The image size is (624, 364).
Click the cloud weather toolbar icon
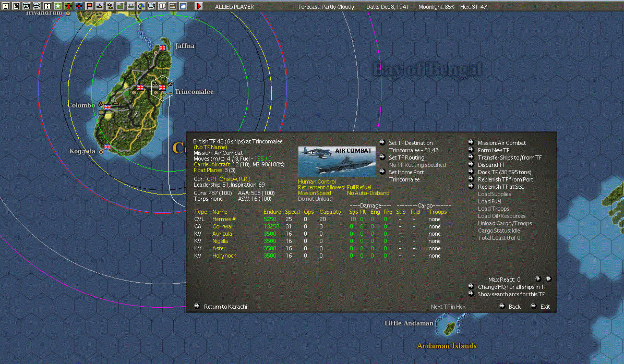tap(184, 6)
